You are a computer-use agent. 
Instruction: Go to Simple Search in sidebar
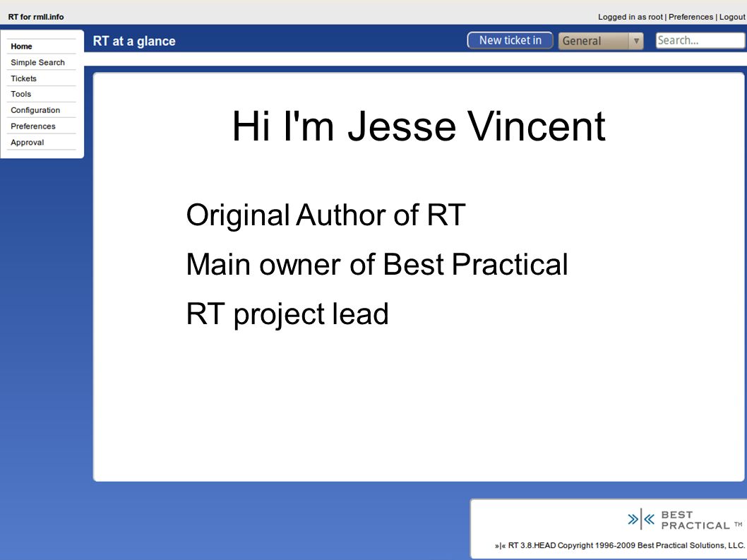37,62
